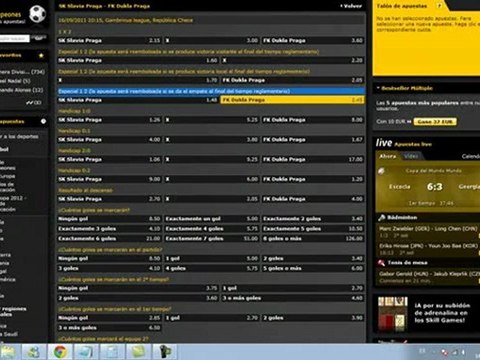The width and height of the screenshot is (480, 360).
Task: Bet FK Dukla Praga 3.60 in 1X2
Action: (x=313, y=40)
